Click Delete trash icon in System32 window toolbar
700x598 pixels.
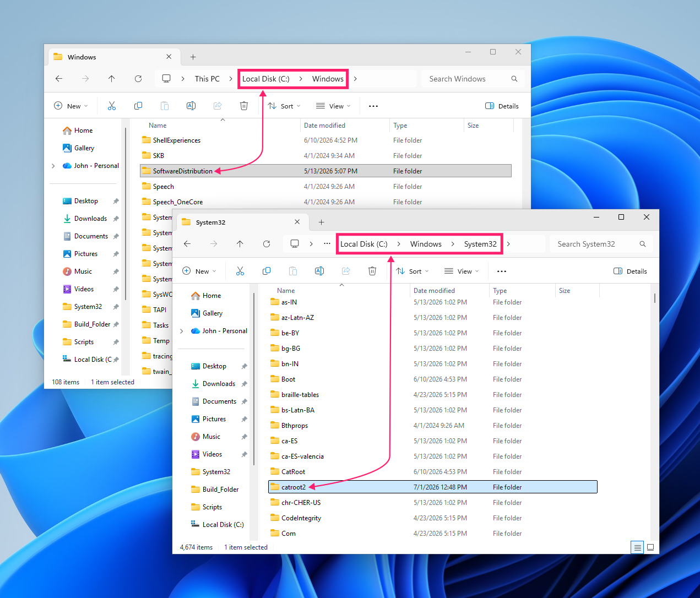372,271
